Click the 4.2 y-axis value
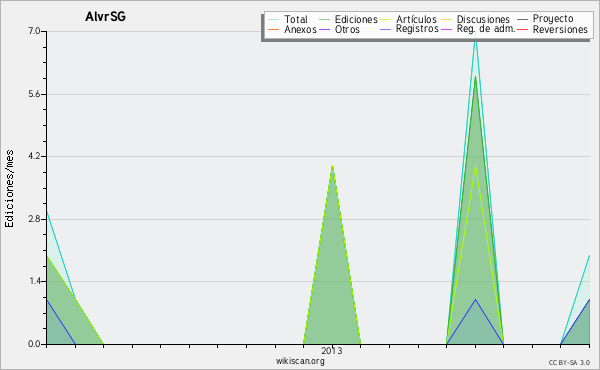Screen dimensions: 600x370 (34, 156)
